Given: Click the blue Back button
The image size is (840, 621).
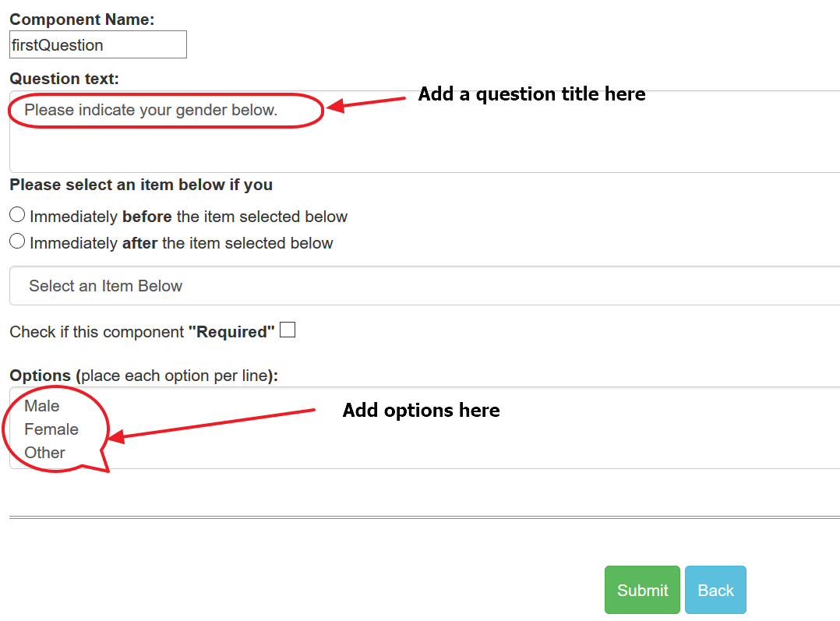Looking at the screenshot, I should tap(715, 590).
